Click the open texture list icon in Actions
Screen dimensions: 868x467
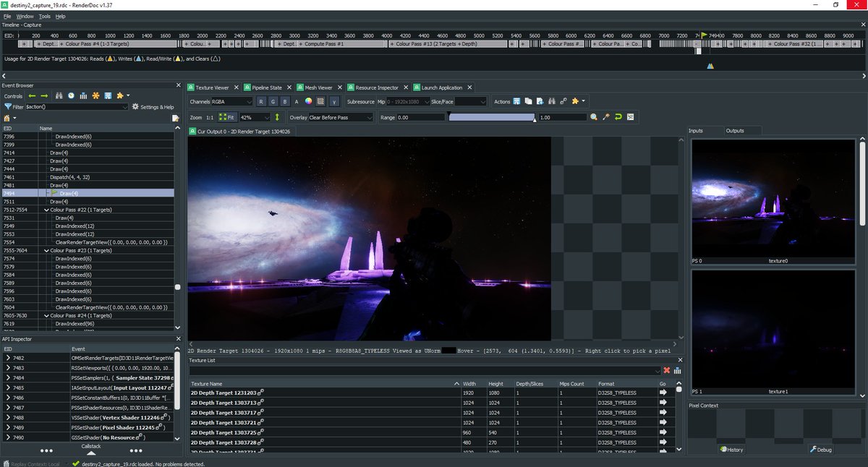[x=540, y=101]
